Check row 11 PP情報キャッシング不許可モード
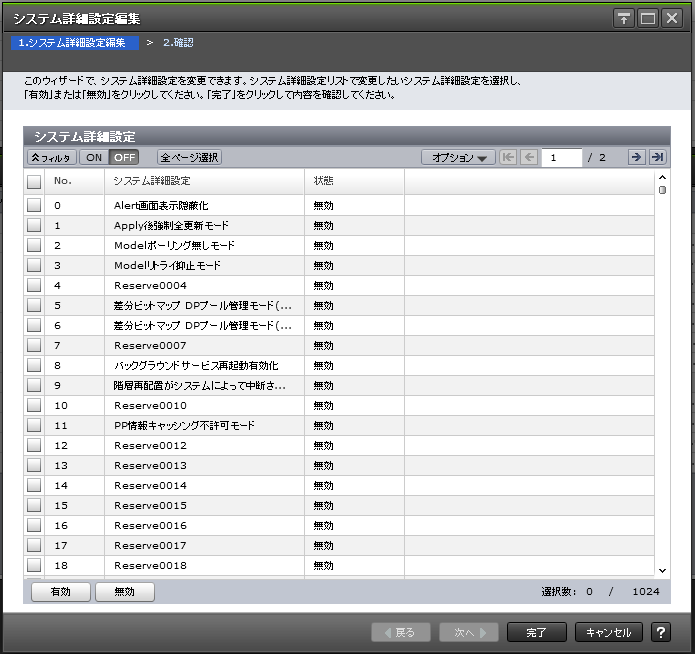This screenshot has width=695, height=654. pyautogui.click(x=34, y=425)
